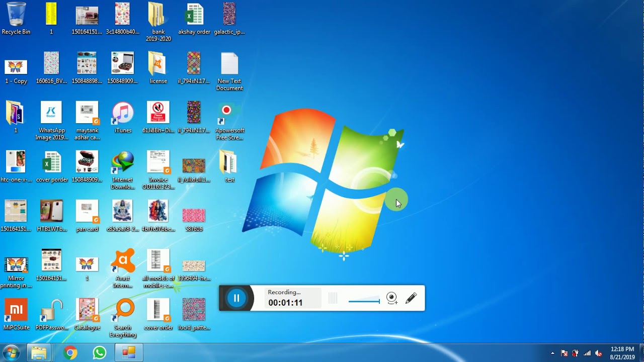The height and width of the screenshot is (362, 644).
Task: Select the Internet Download Manager shortcut
Action: 123,170
